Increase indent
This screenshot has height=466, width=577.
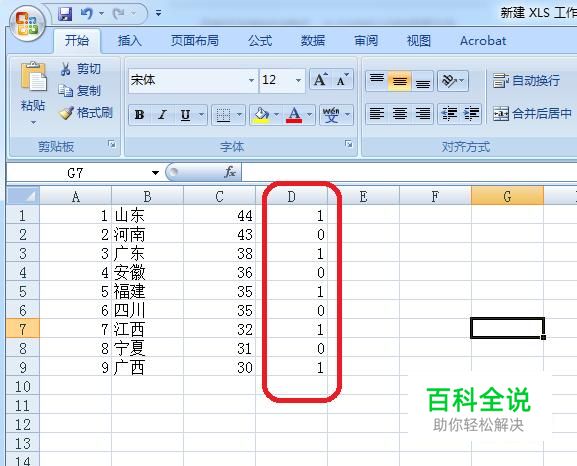[x=471, y=113]
